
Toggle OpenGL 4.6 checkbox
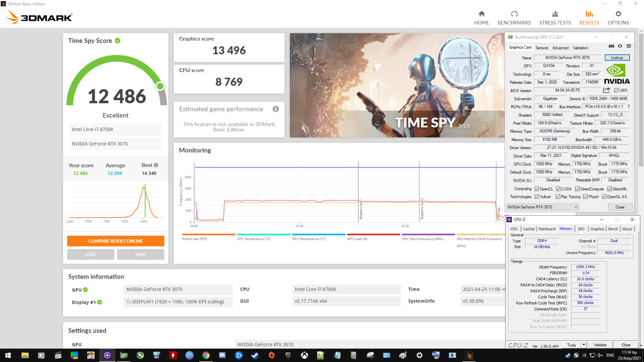[x=604, y=197]
